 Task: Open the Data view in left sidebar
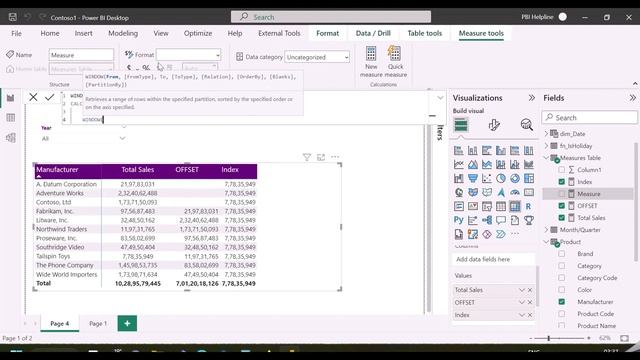11,118
